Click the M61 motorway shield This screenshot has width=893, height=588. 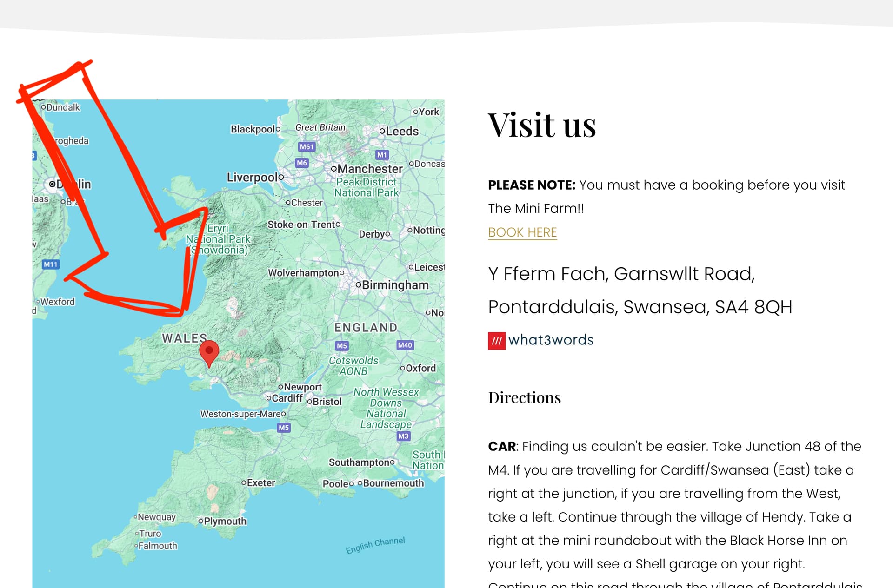click(307, 147)
